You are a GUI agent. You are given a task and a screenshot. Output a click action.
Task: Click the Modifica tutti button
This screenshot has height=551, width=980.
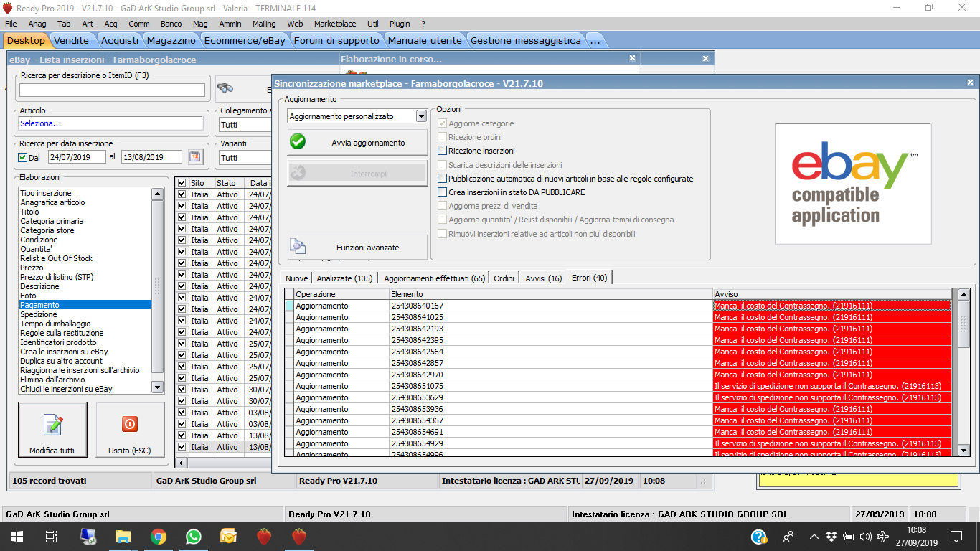[52, 430]
